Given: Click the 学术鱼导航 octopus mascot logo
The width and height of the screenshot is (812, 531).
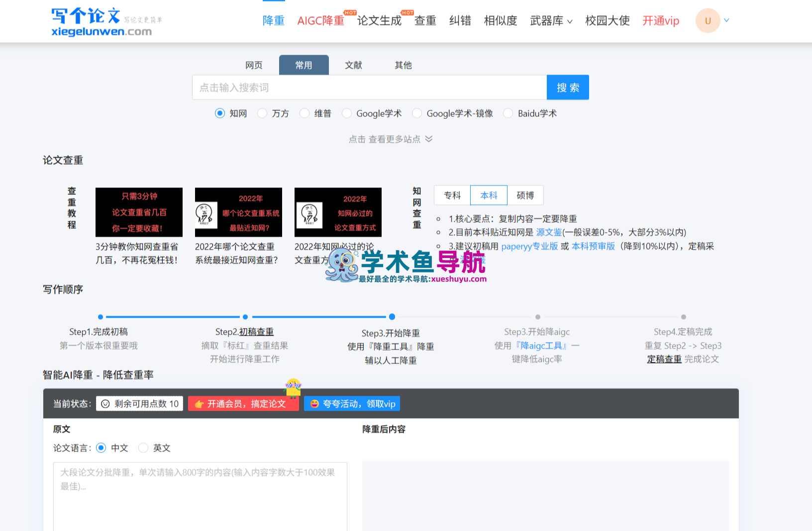Looking at the screenshot, I should click(342, 265).
